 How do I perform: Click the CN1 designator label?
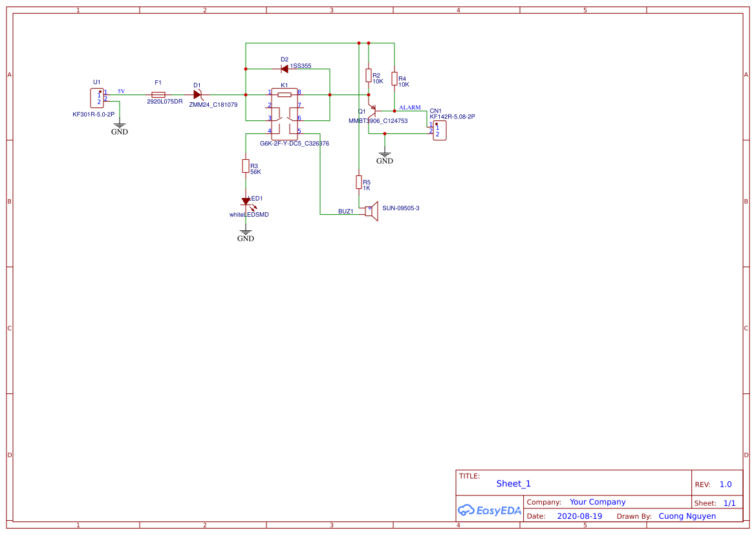click(x=435, y=111)
